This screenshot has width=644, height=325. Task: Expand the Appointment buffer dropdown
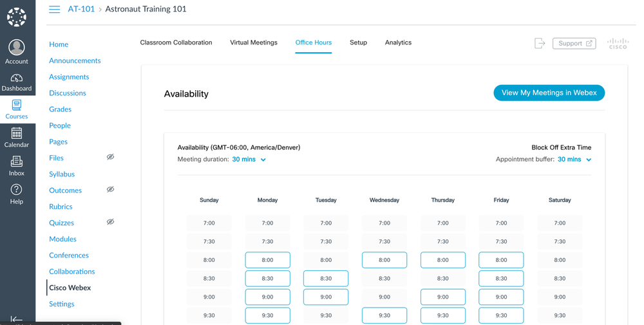[574, 159]
